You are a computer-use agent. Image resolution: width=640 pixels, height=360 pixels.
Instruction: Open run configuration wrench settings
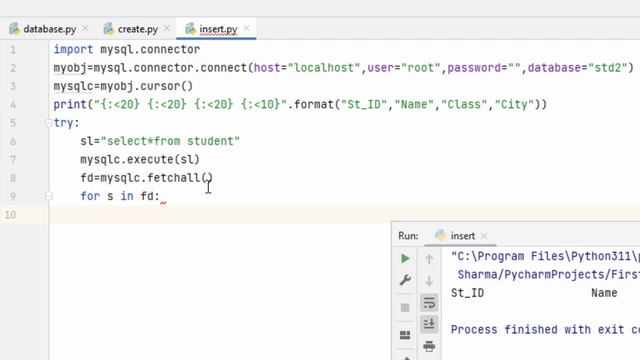click(x=405, y=280)
